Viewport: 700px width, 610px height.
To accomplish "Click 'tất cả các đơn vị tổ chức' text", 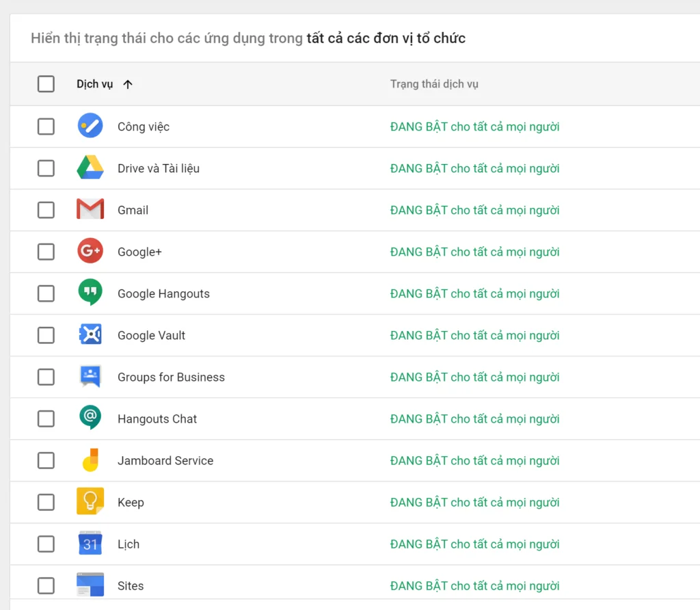I will tap(386, 38).
